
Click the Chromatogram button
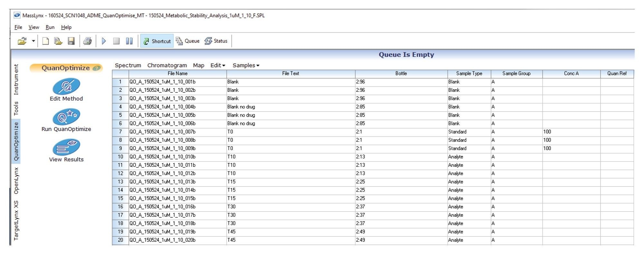coord(167,65)
